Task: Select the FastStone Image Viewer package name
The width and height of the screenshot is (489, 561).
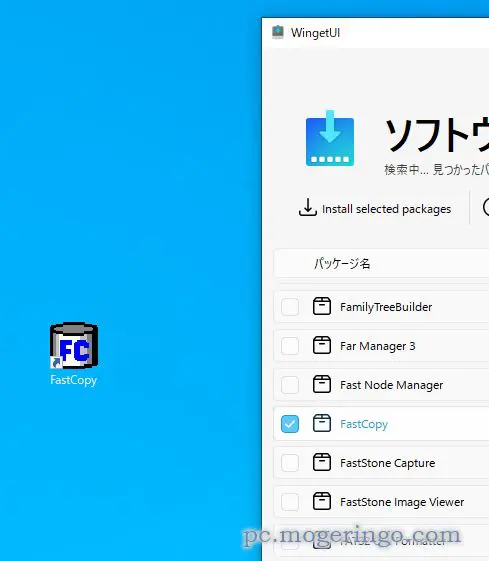Action: (402, 502)
